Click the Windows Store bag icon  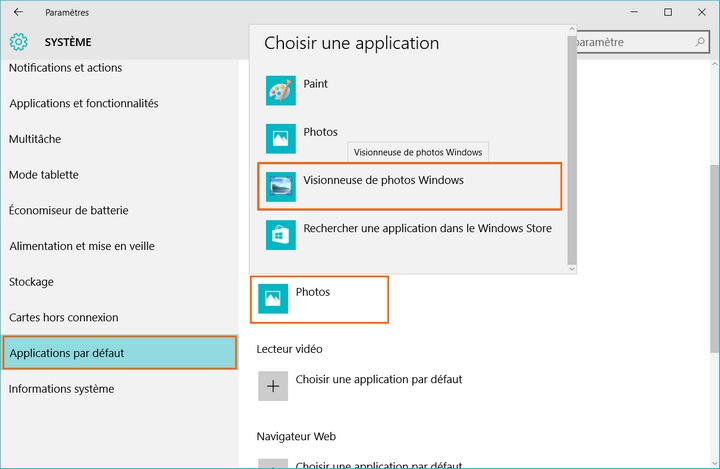281,235
